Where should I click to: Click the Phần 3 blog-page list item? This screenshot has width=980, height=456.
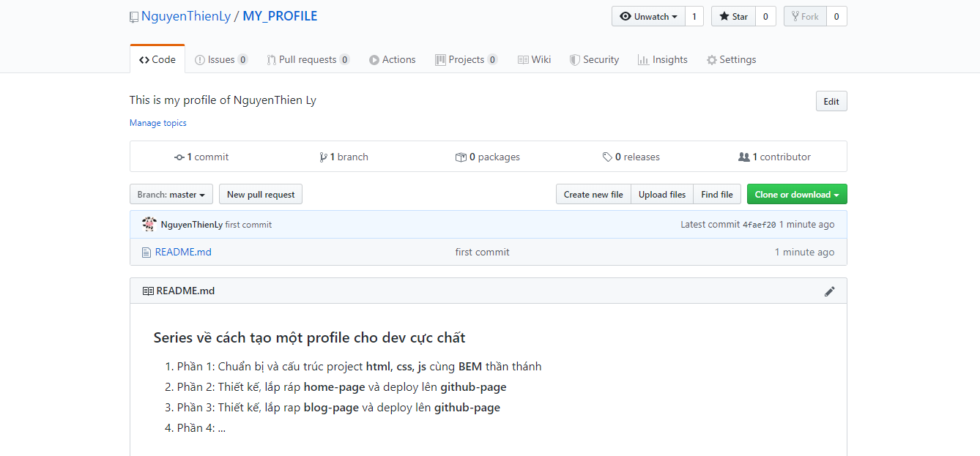(x=339, y=408)
